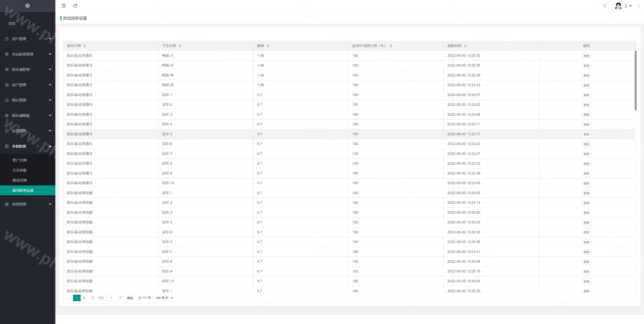
Task: Click the 确定 pagination button
Action: click(x=130, y=298)
